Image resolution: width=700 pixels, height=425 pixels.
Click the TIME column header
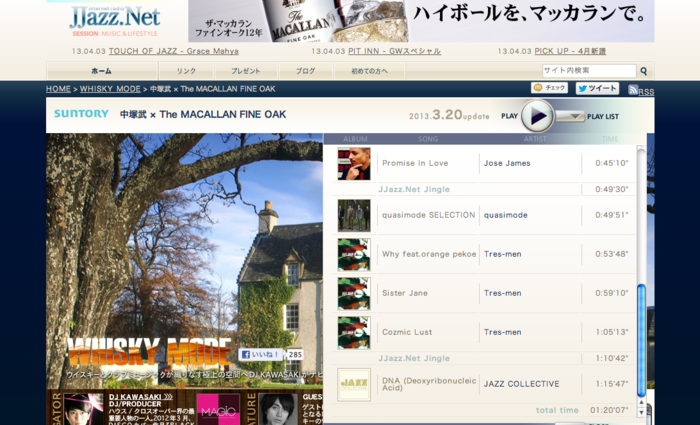(610, 139)
